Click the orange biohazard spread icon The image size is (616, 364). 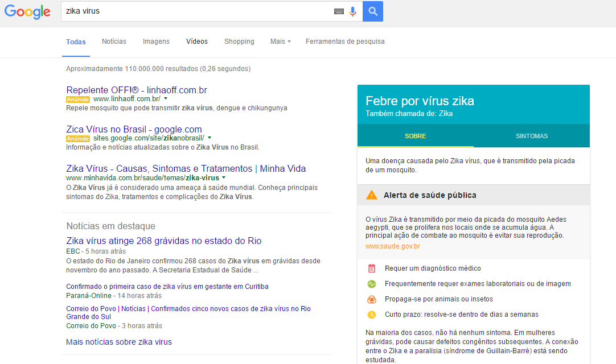click(x=372, y=300)
